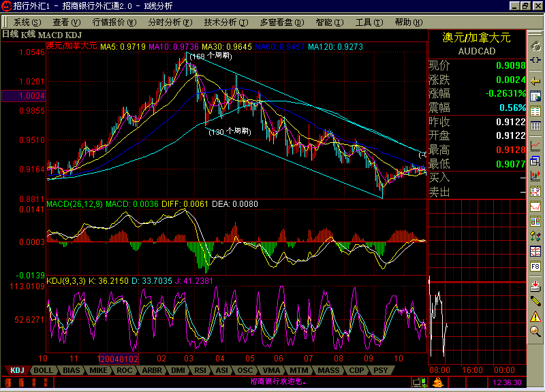Image resolution: width=545 pixels, height=392 pixels.
Task: Click the China Merchants Bank logo icon
Action: [x=6, y=5]
